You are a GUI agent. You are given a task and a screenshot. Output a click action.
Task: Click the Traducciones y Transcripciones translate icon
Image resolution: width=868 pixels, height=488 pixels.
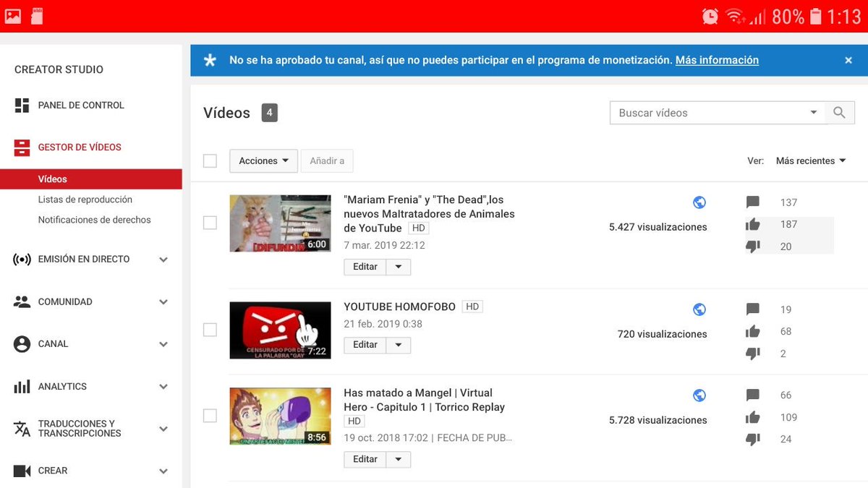click(22, 429)
